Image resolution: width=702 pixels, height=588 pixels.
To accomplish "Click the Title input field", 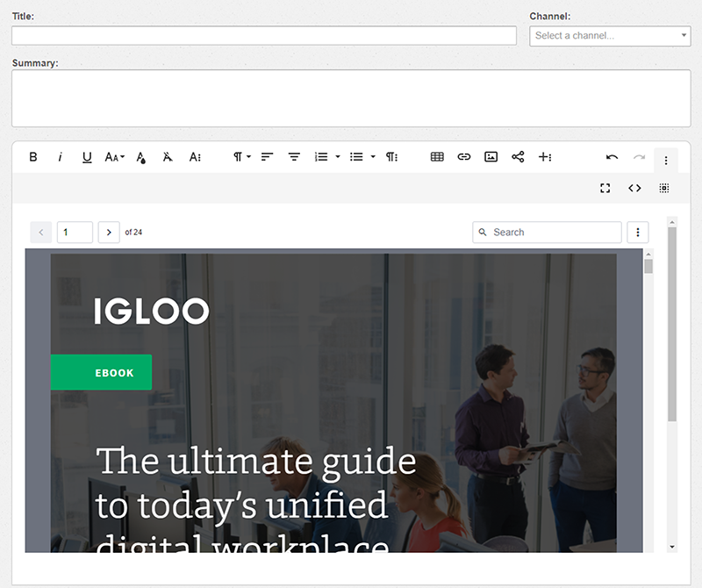I will 263,36.
